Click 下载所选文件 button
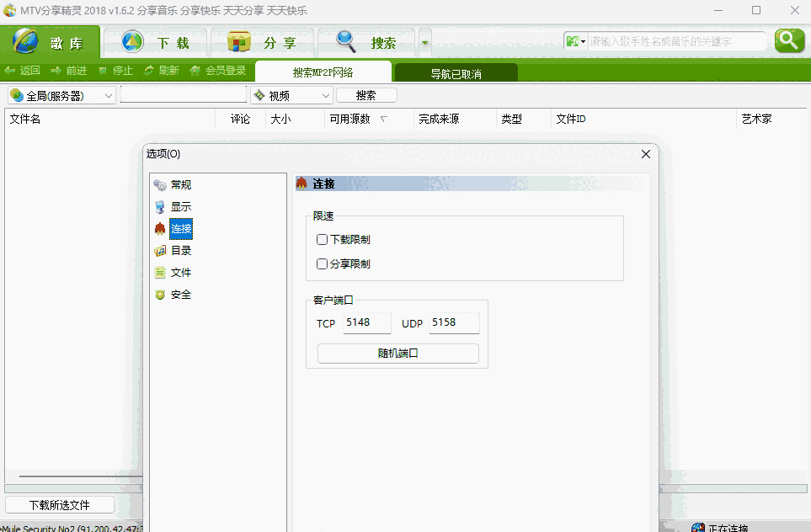Screen dimensions: 811x532 pos(59,505)
